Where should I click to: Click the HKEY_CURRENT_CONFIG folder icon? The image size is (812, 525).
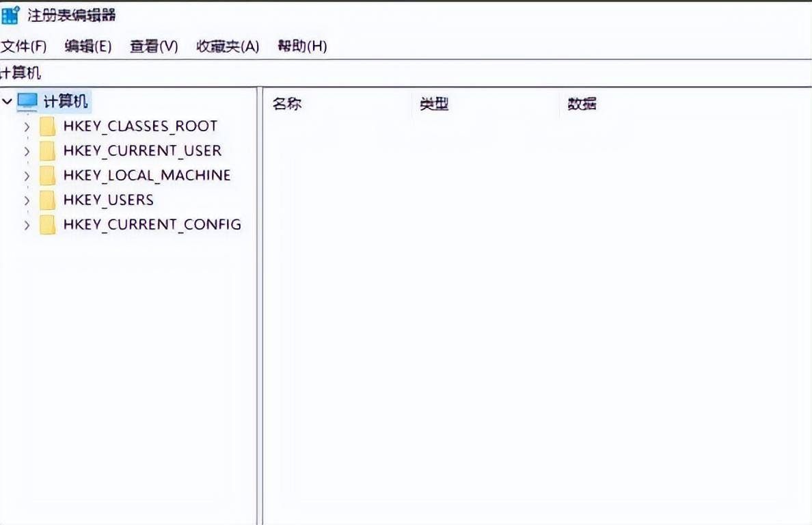pos(47,225)
